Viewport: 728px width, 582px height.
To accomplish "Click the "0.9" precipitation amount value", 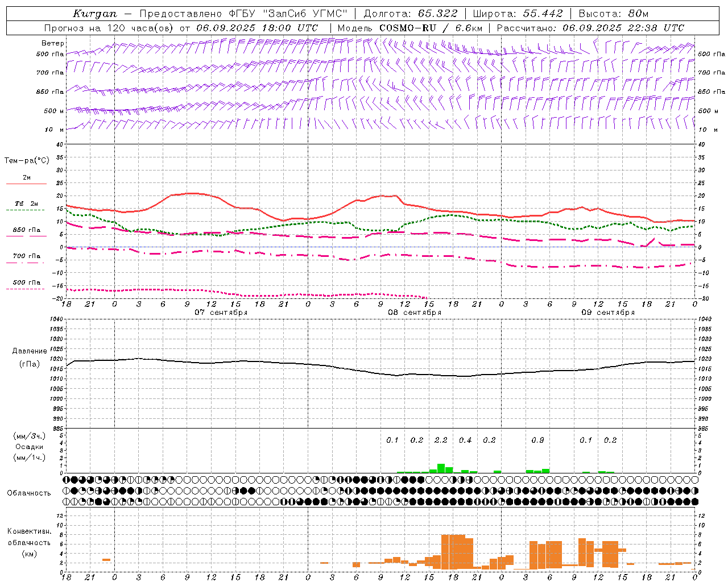I will [x=537, y=440].
